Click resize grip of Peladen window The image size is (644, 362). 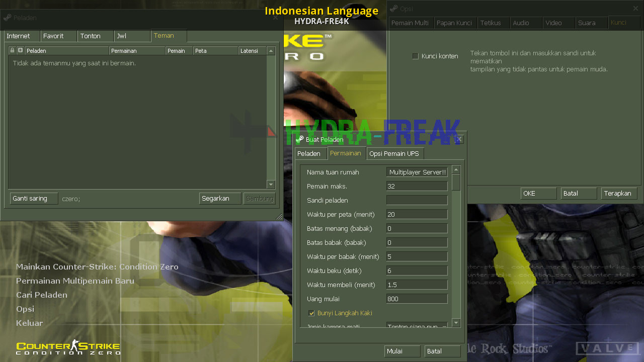pyautogui.click(x=279, y=217)
